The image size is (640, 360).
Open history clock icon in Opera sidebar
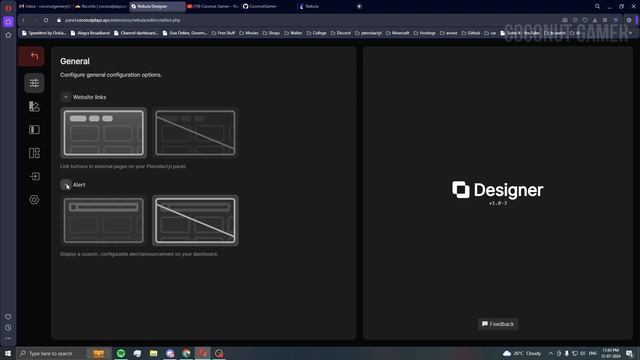click(x=8, y=328)
